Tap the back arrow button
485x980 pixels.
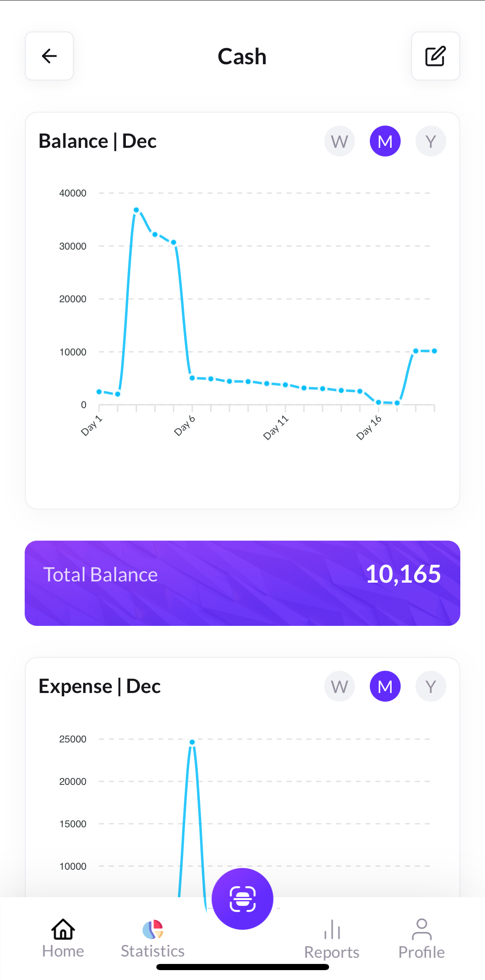(x=49, y=56)
